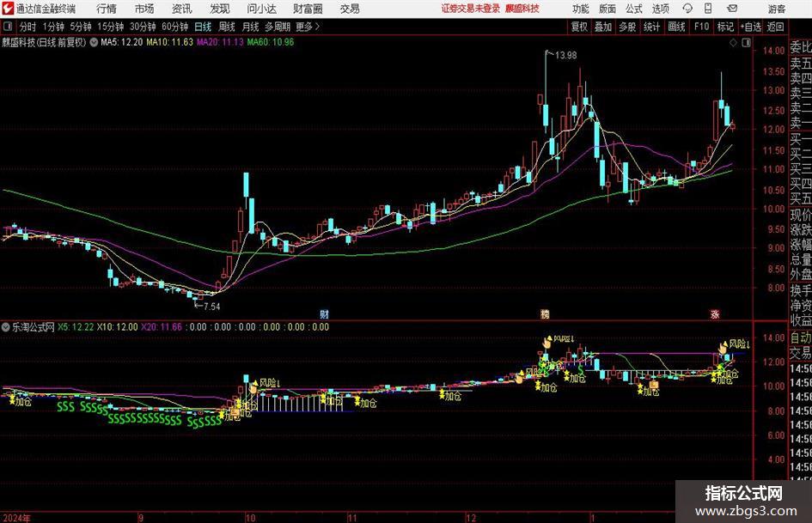This screenshot has height=523, width=812.
Task: Toggle the left sidebar panel icon
Action: [8, 27]
